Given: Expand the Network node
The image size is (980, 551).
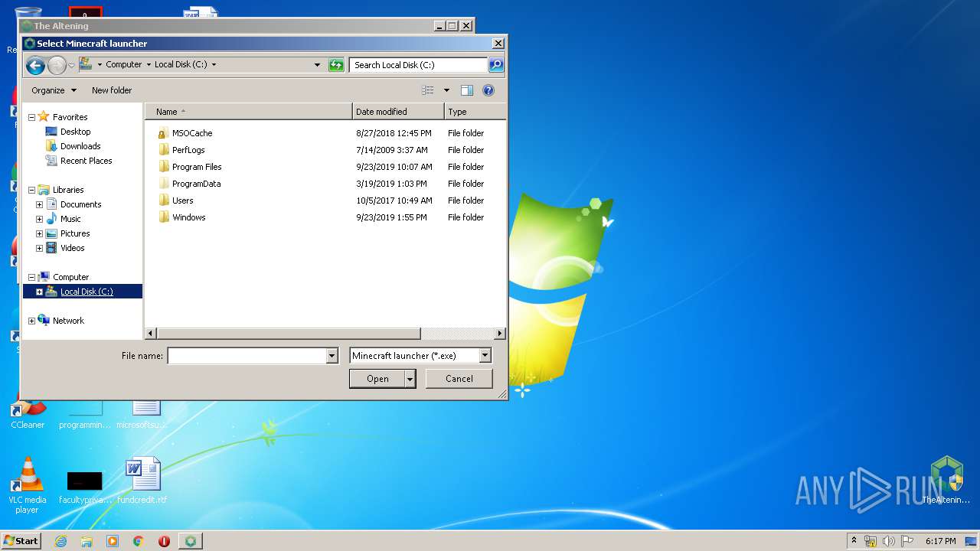Looking at the screenshot, I should (31, 321).
